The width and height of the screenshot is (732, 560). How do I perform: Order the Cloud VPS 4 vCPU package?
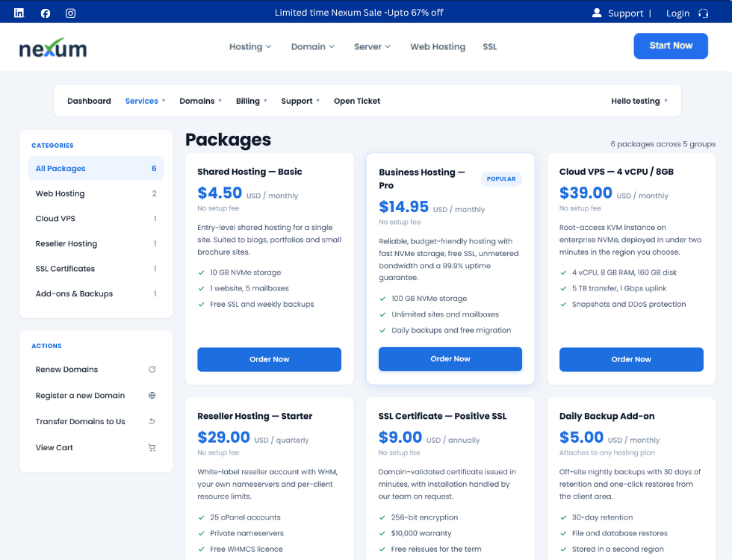[631, 359]
